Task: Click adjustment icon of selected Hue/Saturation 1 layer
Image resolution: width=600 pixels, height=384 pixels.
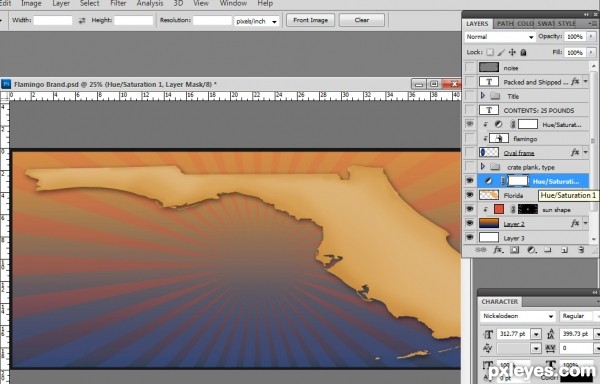Action: point(488,181)
